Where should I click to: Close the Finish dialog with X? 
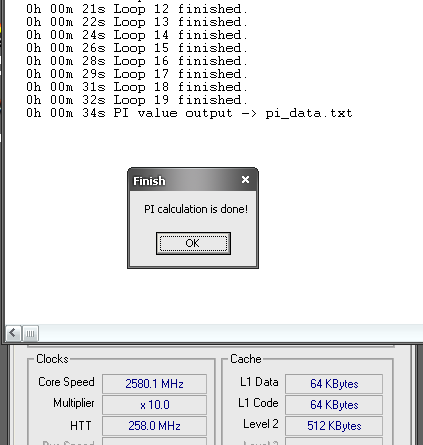245,180
